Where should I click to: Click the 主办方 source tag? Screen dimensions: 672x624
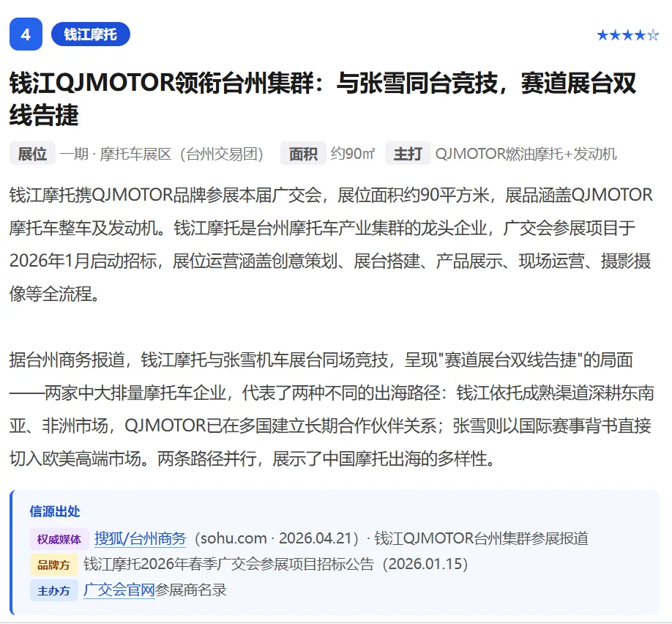coord(53,590)
